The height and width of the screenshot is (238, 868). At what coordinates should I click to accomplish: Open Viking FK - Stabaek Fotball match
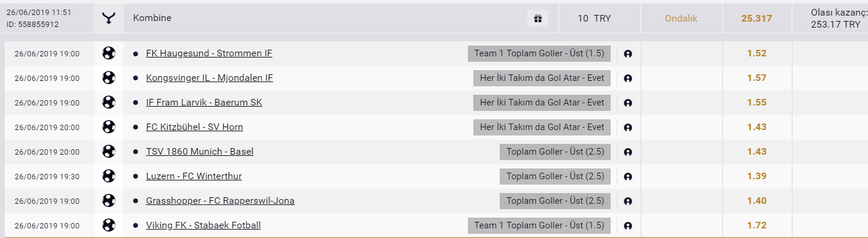pyautogui.click(x=203, y=225)
